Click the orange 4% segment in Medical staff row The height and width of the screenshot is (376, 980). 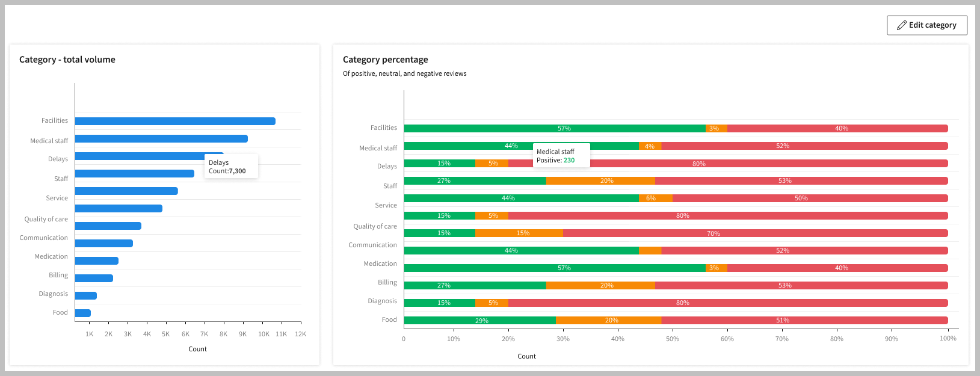(650, 146)
